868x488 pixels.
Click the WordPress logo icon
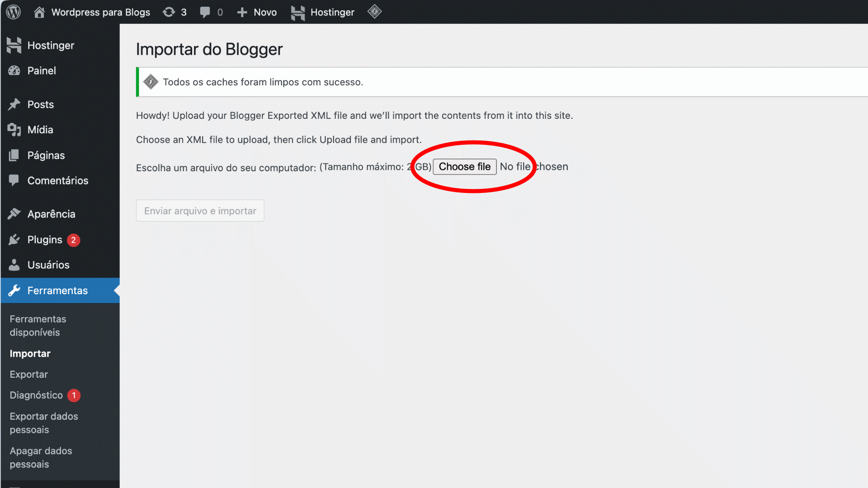coord(14,12)
